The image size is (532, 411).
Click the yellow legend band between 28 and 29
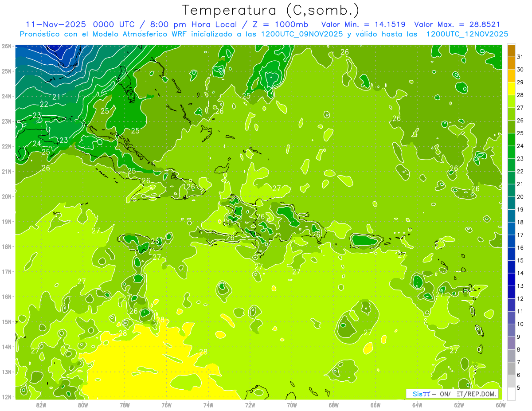511,89
